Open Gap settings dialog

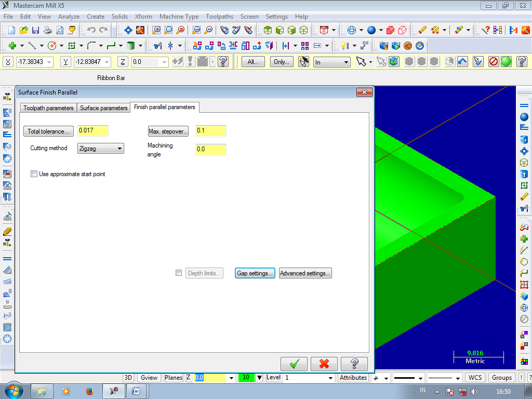tap(255, 273)
